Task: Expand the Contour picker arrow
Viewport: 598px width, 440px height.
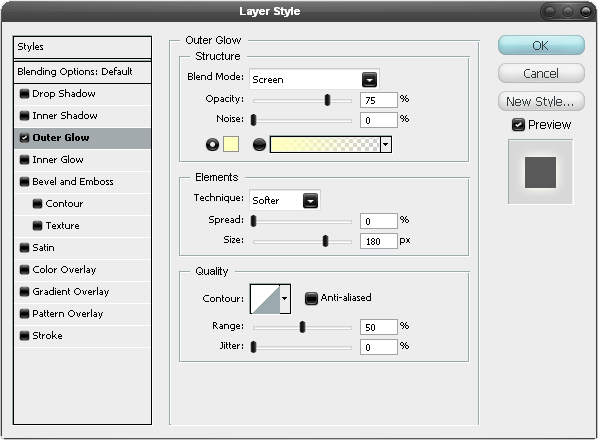Action: pos(285,299)
